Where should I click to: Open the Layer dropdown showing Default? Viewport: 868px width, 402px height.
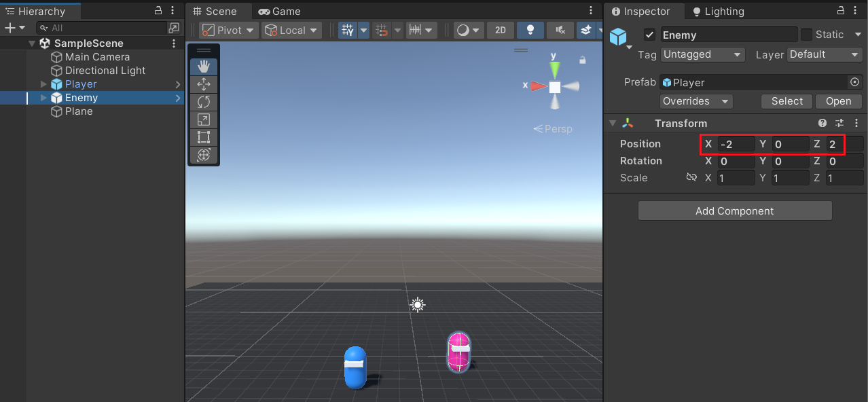click(825, 54)
